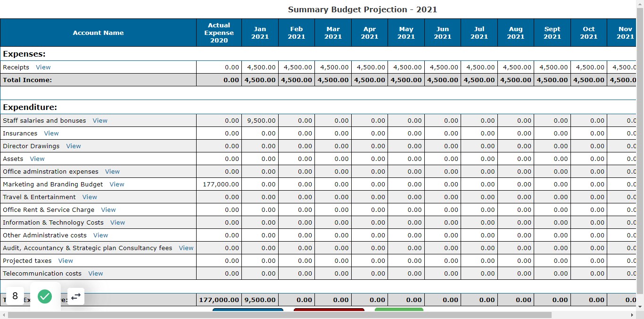The width and height of the screenshot is (644, 319).
Task: Click the Aug 2021 column header
Action: click(516, 33)
